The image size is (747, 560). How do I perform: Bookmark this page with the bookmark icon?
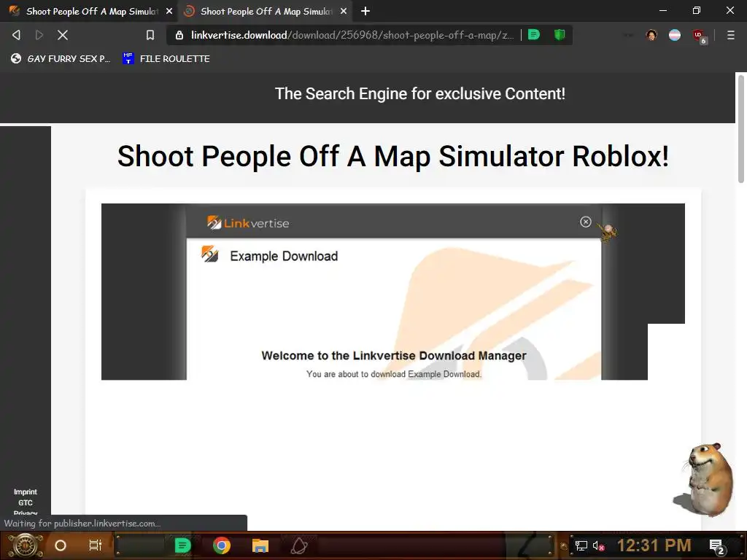pos(150,35)
